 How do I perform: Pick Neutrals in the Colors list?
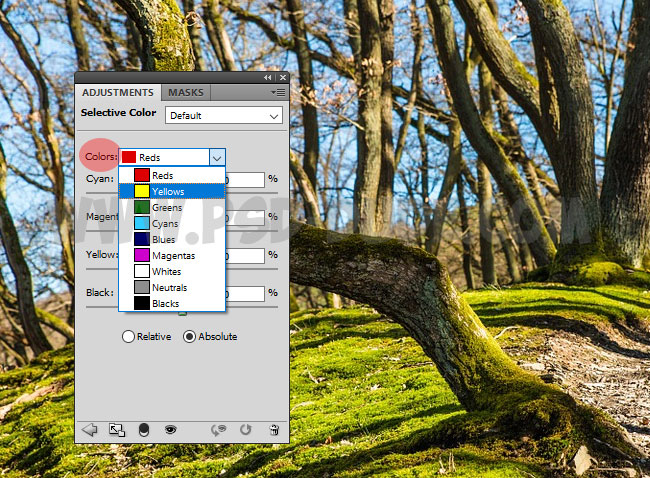tap(172, 287)
